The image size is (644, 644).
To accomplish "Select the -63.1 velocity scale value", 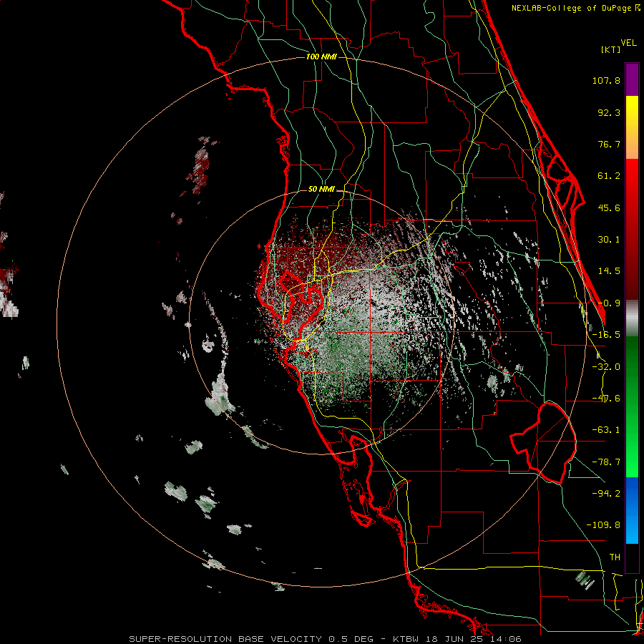I will coord(606,430).
